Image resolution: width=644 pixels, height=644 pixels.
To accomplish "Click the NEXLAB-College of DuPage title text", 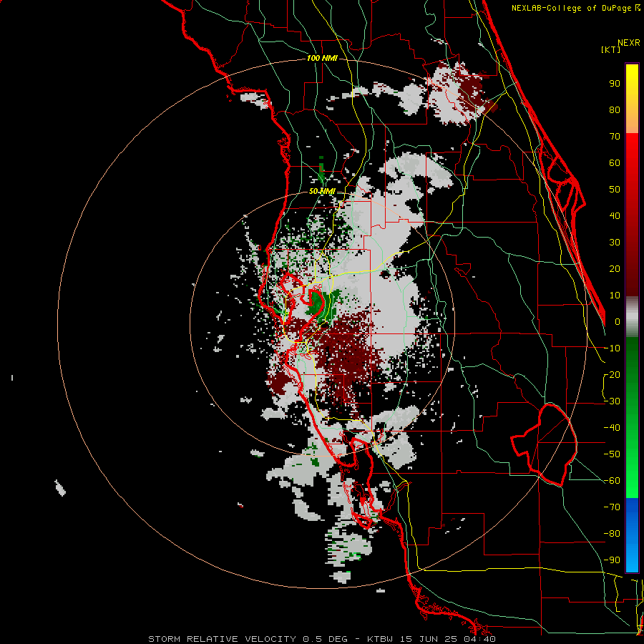I will pyautogui.click(x=575, y=8).
